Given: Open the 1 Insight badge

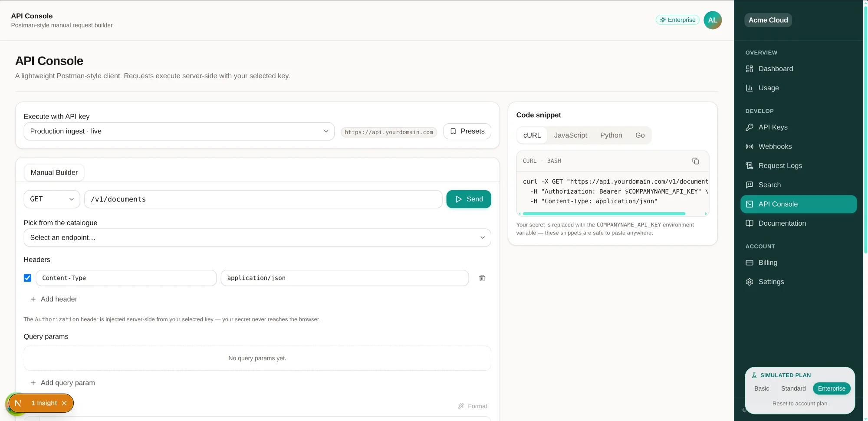Looking at the screenshot, I should click(x=43, y=403).
